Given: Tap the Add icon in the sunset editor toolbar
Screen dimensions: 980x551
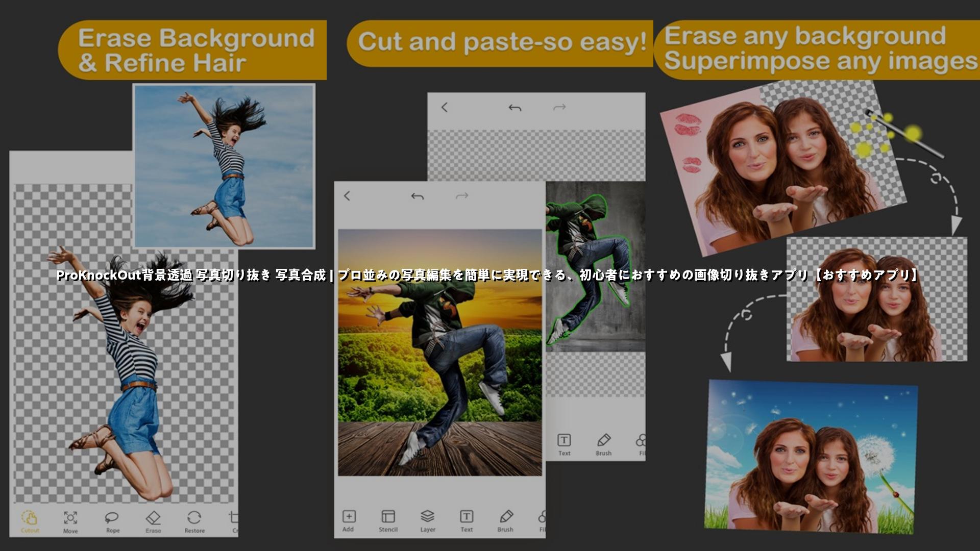Looking at the screenshot, I should tap(349, 521).
